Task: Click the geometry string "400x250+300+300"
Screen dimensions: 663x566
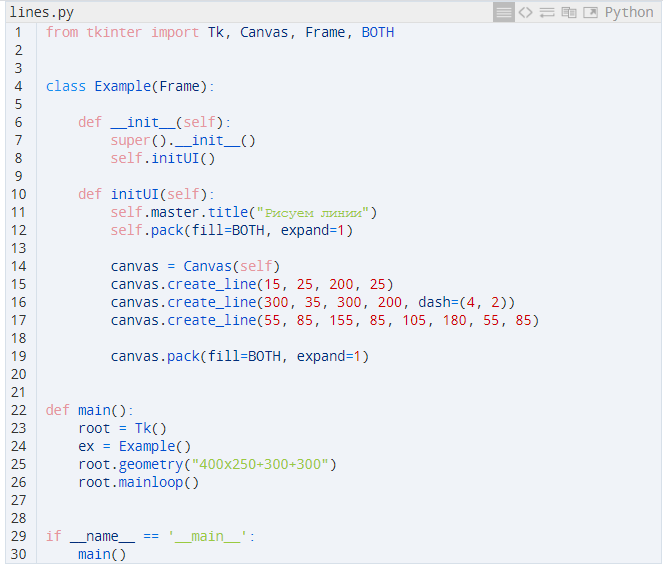Action: [x=260, y=464]
